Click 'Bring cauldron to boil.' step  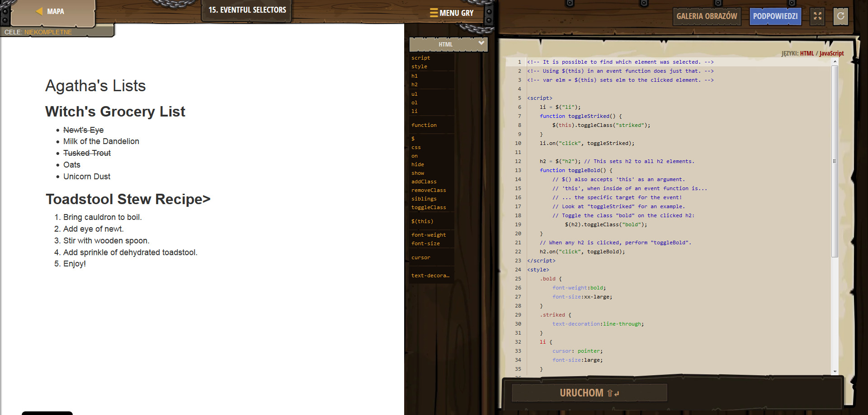[103, 217]
